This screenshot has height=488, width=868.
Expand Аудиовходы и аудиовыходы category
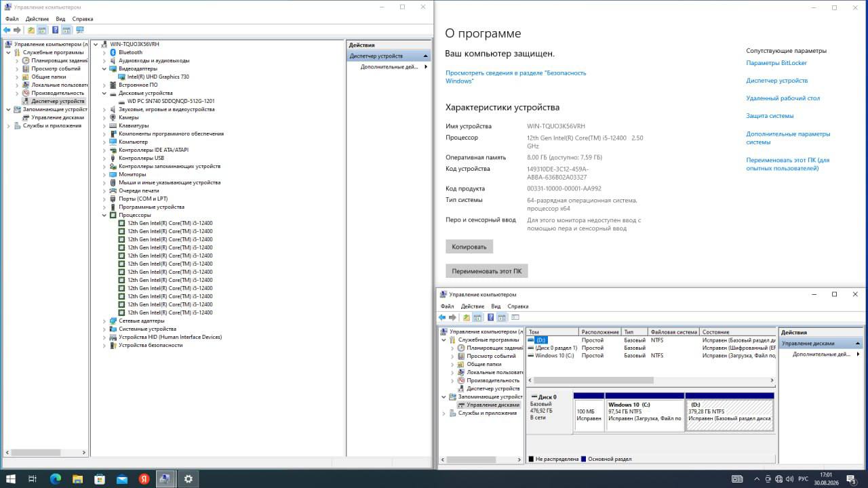104,60
